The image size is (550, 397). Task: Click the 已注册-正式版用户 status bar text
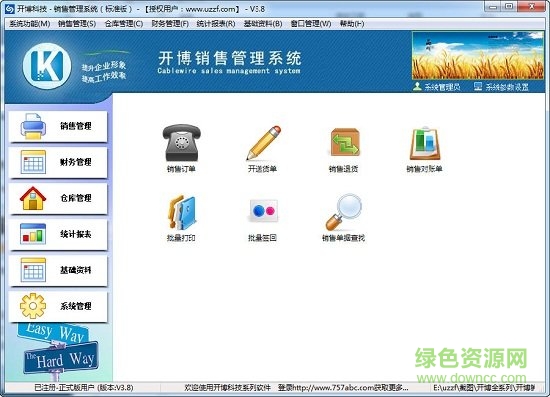[x=84, y=388]
